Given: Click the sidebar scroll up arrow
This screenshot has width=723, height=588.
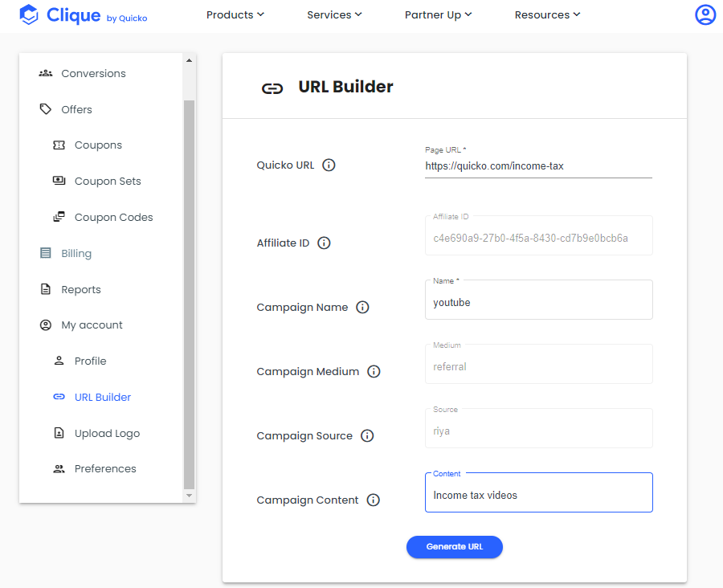Looking at the screenshot, I should (x=189, y=60).
